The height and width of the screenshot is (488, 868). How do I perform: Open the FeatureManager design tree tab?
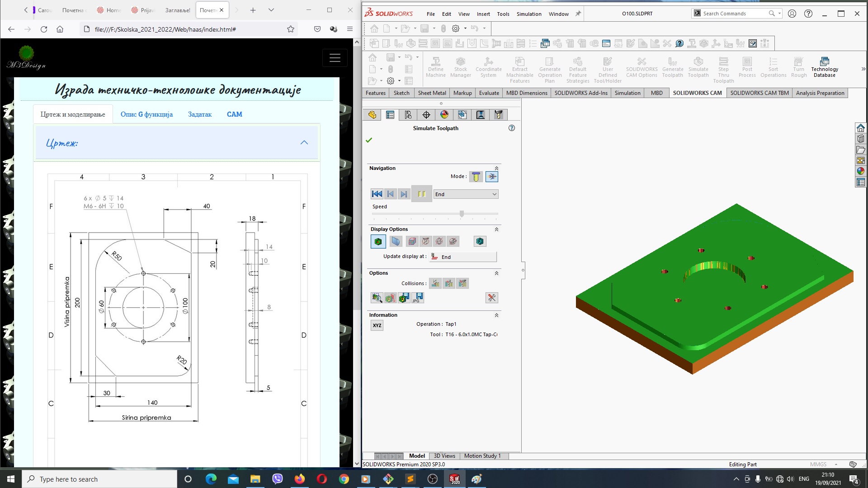(372, 115)
